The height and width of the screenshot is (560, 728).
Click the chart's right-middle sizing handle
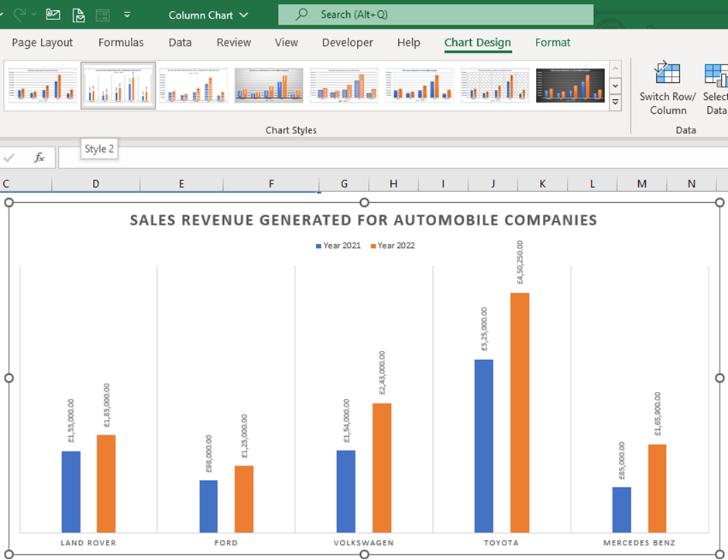click(x=719, y=378)
